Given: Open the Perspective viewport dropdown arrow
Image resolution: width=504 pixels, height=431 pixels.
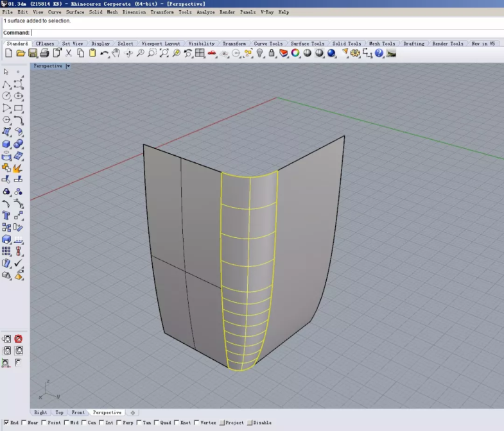Looking at the screenshot, I should point(68,66).
